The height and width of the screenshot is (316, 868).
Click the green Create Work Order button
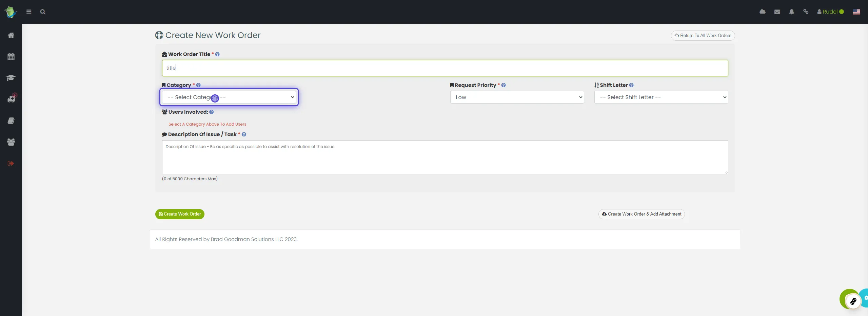180,214
